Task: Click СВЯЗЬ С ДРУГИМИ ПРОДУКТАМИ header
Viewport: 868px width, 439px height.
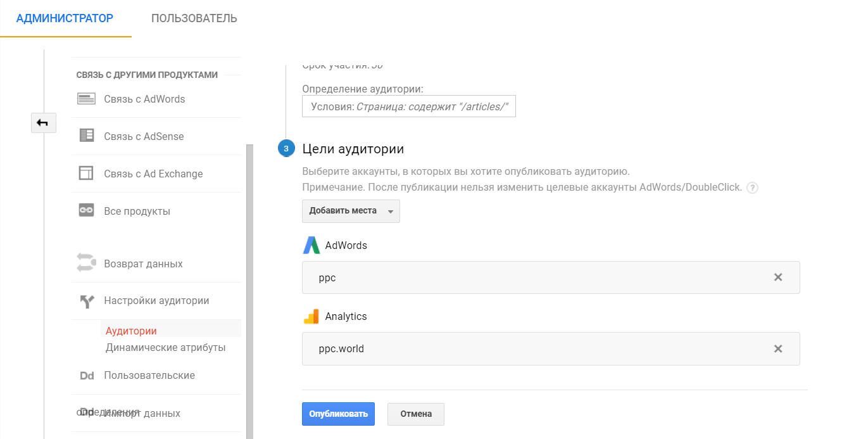Action: coord(147,75)
